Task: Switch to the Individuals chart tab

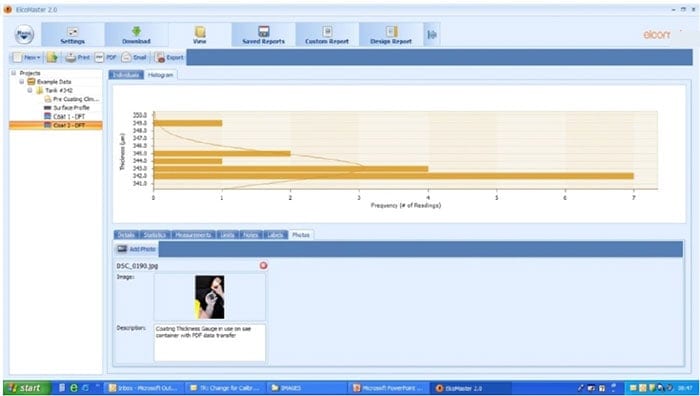Action: pos(126,75)
